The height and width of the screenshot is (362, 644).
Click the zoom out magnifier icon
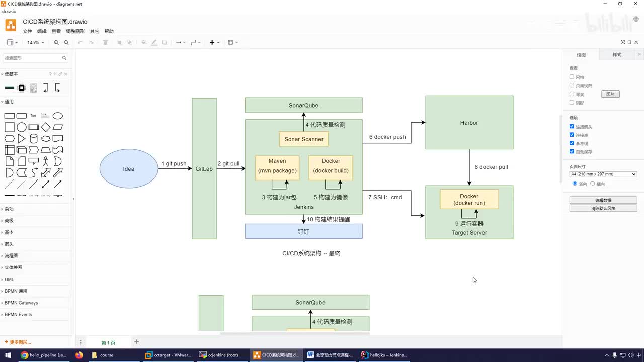66,43
